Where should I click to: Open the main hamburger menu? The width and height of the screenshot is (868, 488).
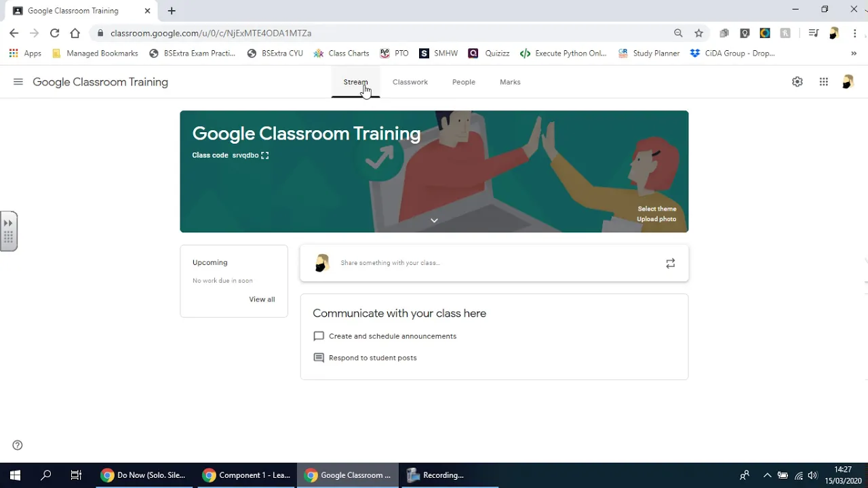pyautogui.click(x=18, y=82)
